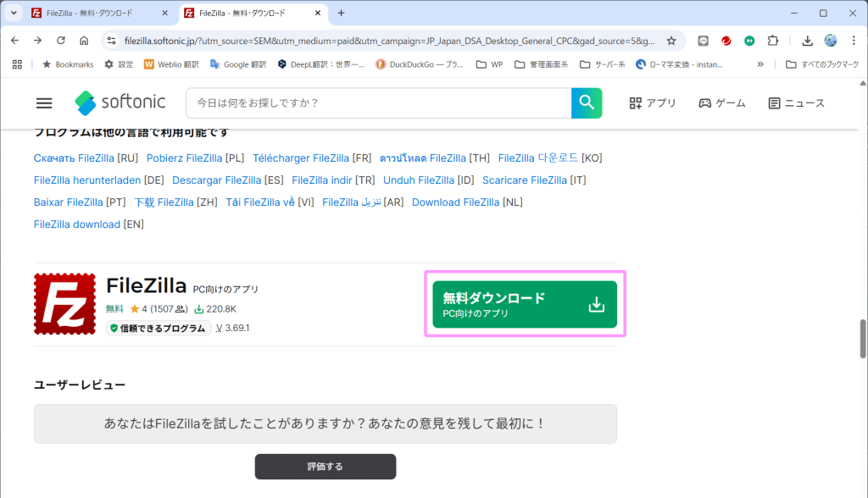Click the 信頼できるプログラム badge
This screenshot has width=868, height=498.
[158, 328]
